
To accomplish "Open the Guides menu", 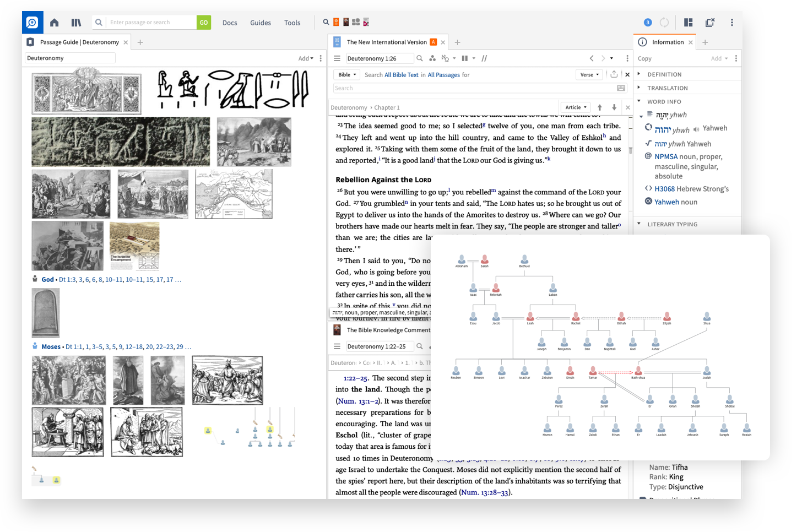I will click(x=261, y=23).
